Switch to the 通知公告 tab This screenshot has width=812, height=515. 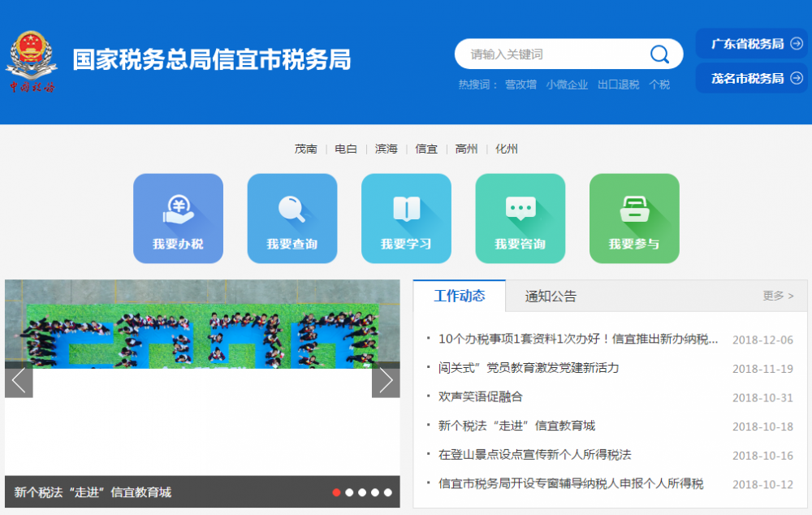(551, 296)
